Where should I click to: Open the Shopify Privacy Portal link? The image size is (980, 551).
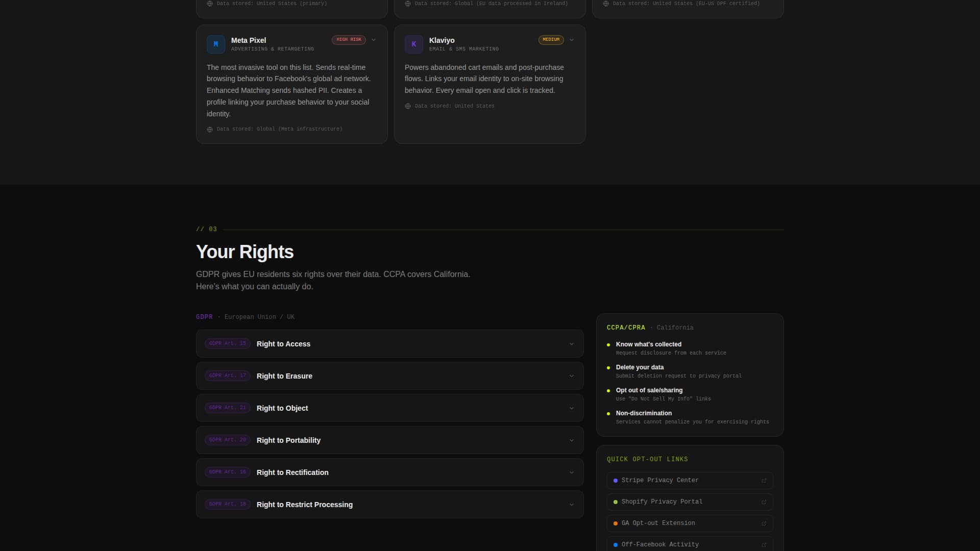click(x=661, y=502)
